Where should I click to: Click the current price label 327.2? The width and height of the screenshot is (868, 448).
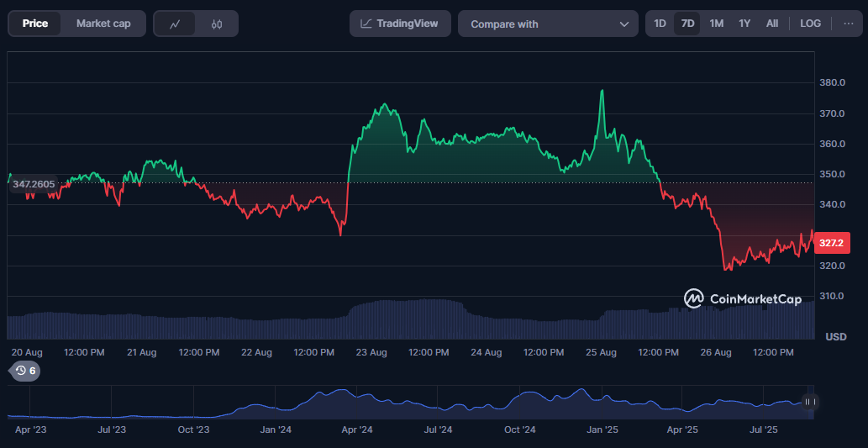point(832,243)
